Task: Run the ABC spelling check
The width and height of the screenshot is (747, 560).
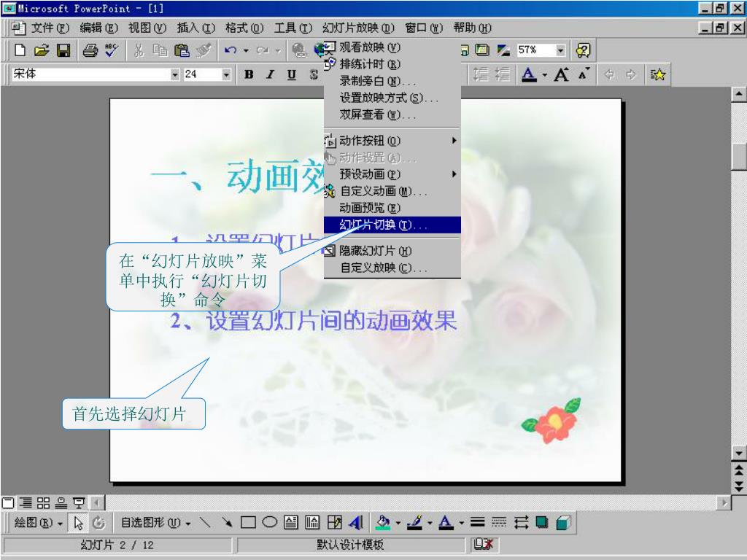Action: (x=112, y=50)
